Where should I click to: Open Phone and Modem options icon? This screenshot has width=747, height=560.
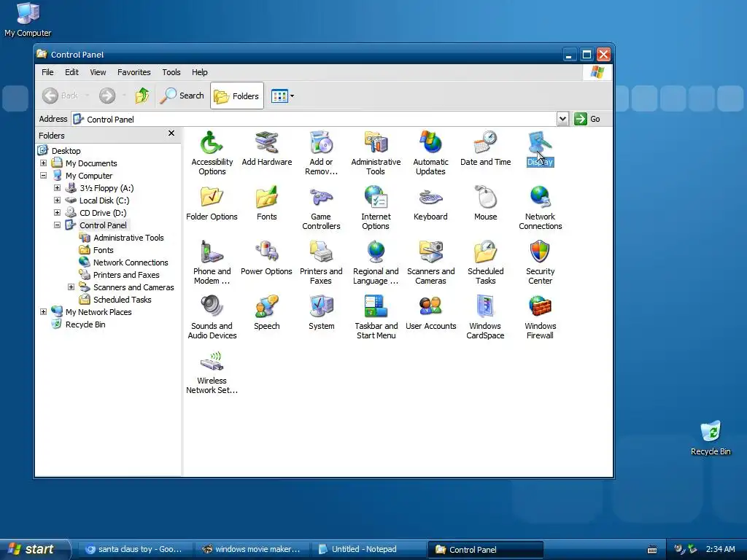coord(212,262)
